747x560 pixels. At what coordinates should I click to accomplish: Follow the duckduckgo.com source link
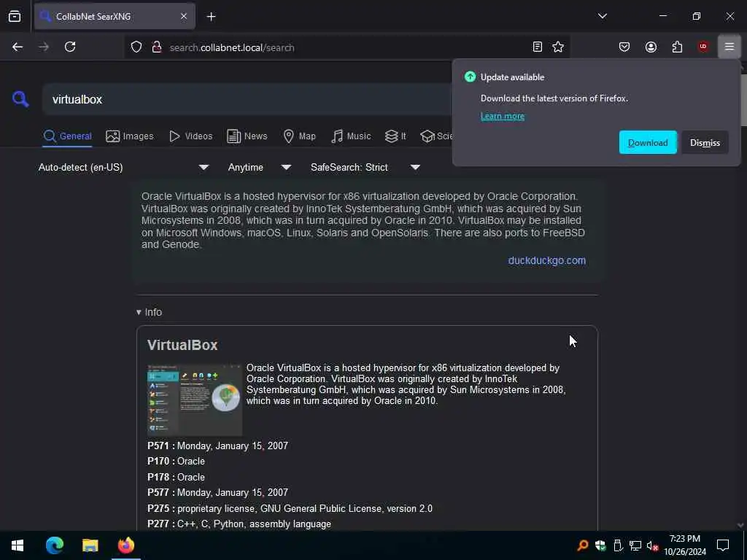[546, 260]
